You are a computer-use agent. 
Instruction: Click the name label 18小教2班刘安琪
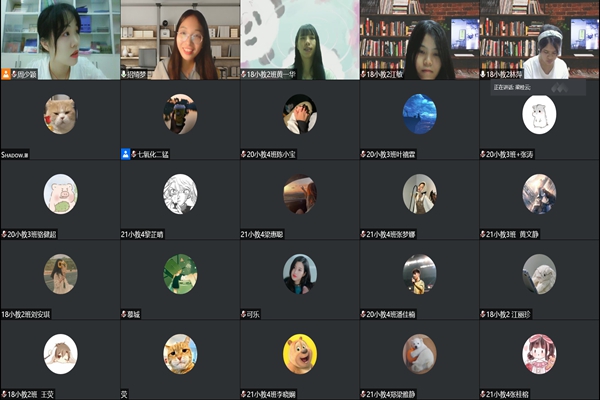coord(26,314)
